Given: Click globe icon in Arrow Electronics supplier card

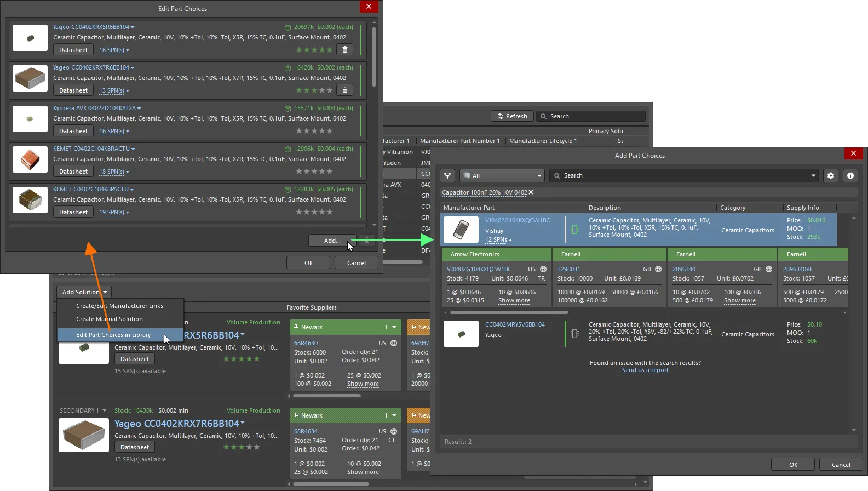Looking at the screenshot, I should [543, 269].
